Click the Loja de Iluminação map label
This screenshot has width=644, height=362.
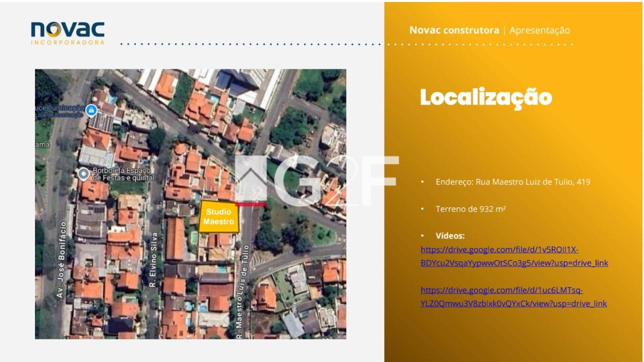pyautogui.click(x=59, y=115)
